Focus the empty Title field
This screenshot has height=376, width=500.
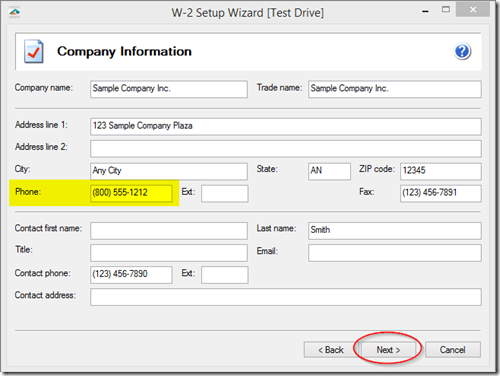169,253
